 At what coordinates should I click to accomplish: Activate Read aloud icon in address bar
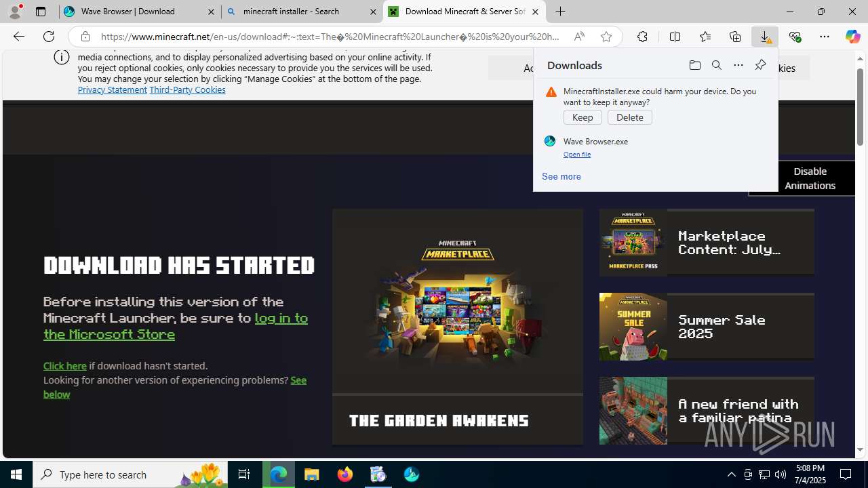(x=579, y=37)
